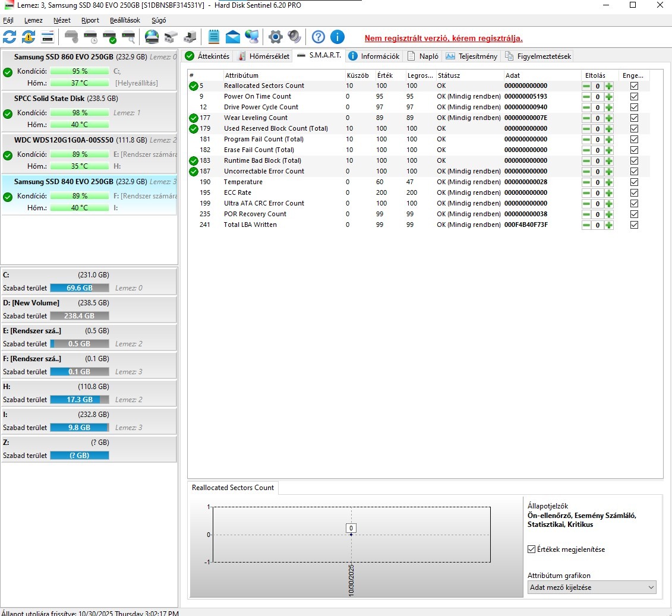Click the blue info toolbar icon
This screenshot has height=616, width=672.
pyautogui.click(x=337, y=37)
